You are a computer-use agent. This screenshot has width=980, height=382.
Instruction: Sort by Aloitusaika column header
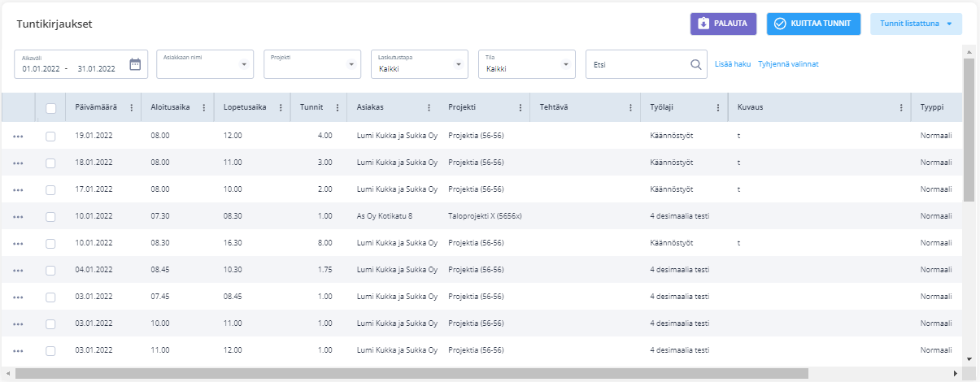(x=170, y=107)
